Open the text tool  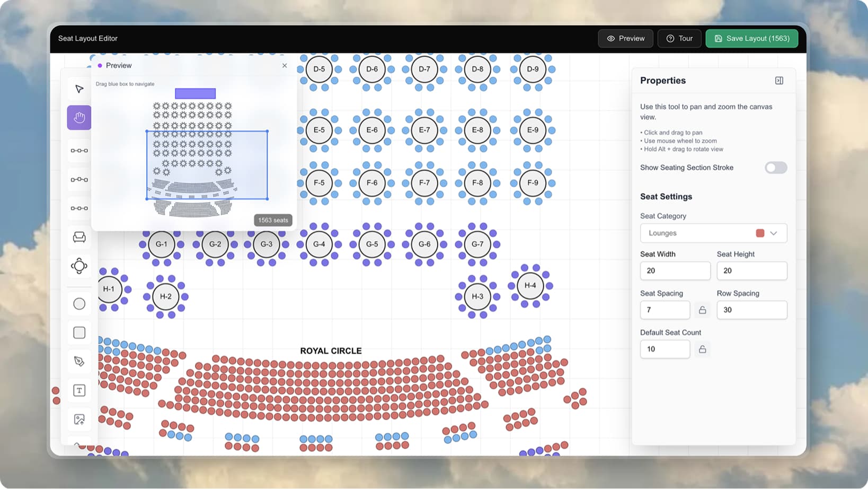(x=79, y=390)
